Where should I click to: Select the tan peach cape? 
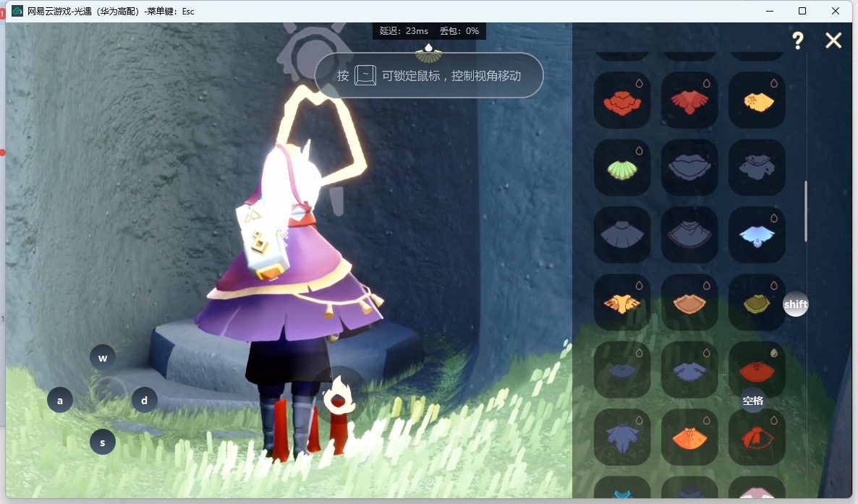(689, 303)
